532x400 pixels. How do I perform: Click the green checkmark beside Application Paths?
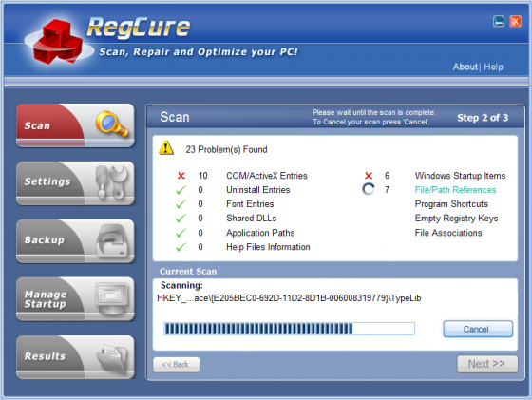pos(181,233)
